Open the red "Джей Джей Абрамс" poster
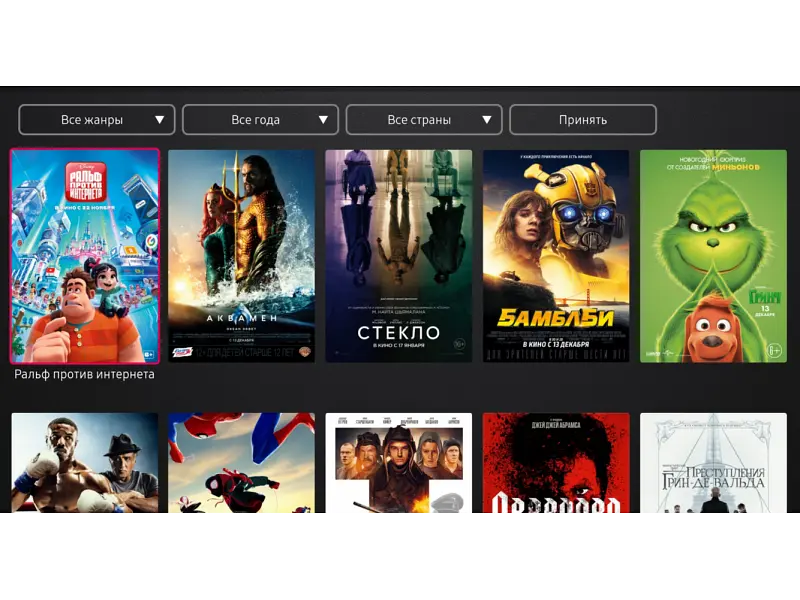Viewport: 800px width, 600px height. pos(556,463)
